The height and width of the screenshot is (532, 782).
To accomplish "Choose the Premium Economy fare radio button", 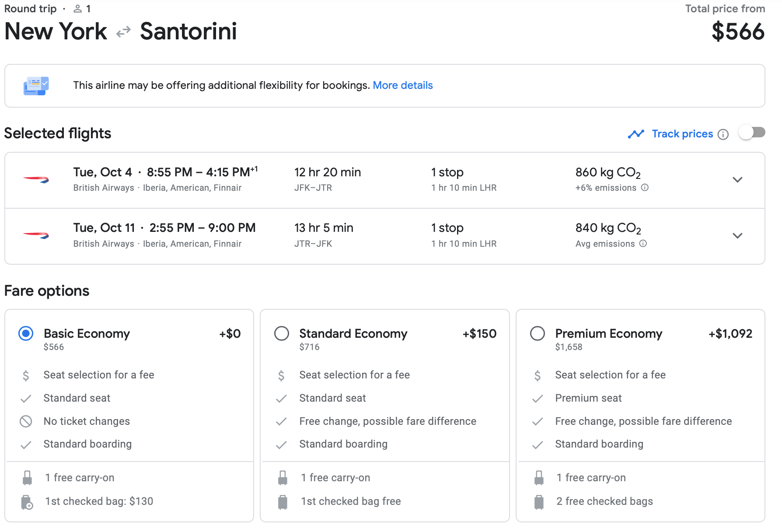I will pyautogui.click(x=538, y=334).
